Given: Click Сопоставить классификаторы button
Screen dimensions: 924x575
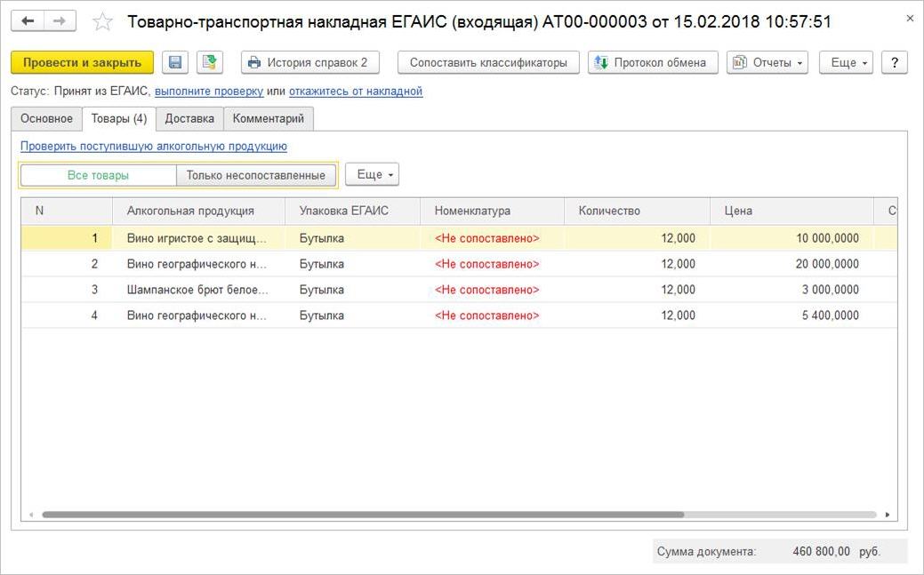Looking at the screenshot, I should [x=488, y=62].
